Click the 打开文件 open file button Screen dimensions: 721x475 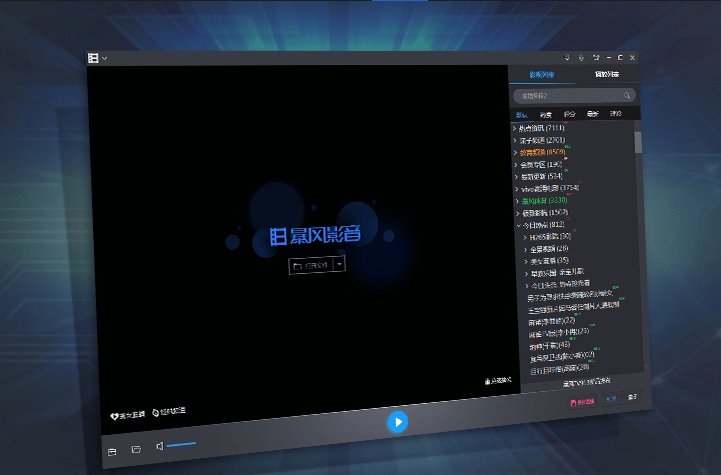311,266
